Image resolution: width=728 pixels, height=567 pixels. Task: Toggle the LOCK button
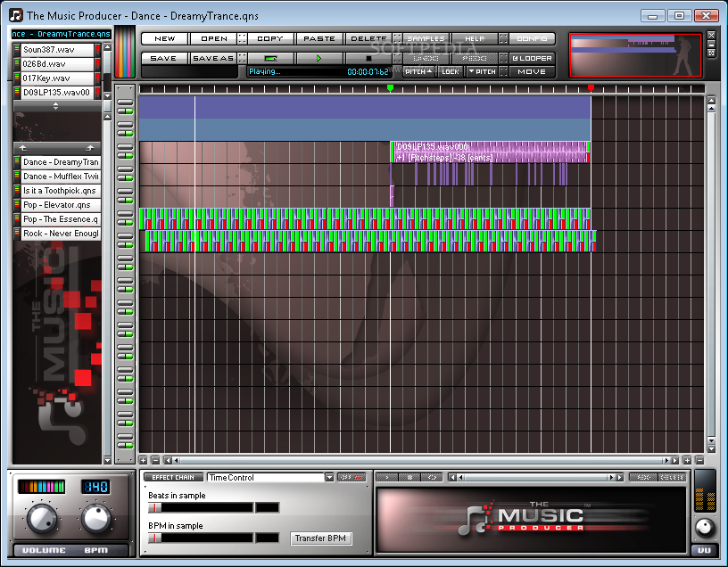(x=451, y=71)
